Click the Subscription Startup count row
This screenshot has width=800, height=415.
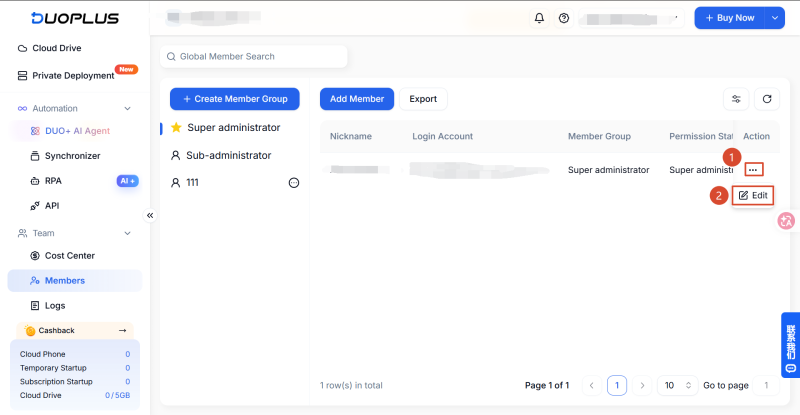point(75,382)
